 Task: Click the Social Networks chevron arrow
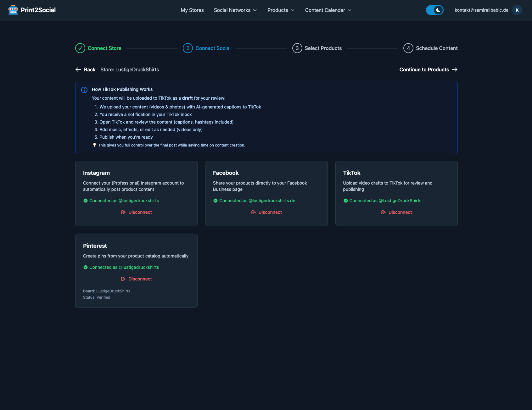point(255,10)
